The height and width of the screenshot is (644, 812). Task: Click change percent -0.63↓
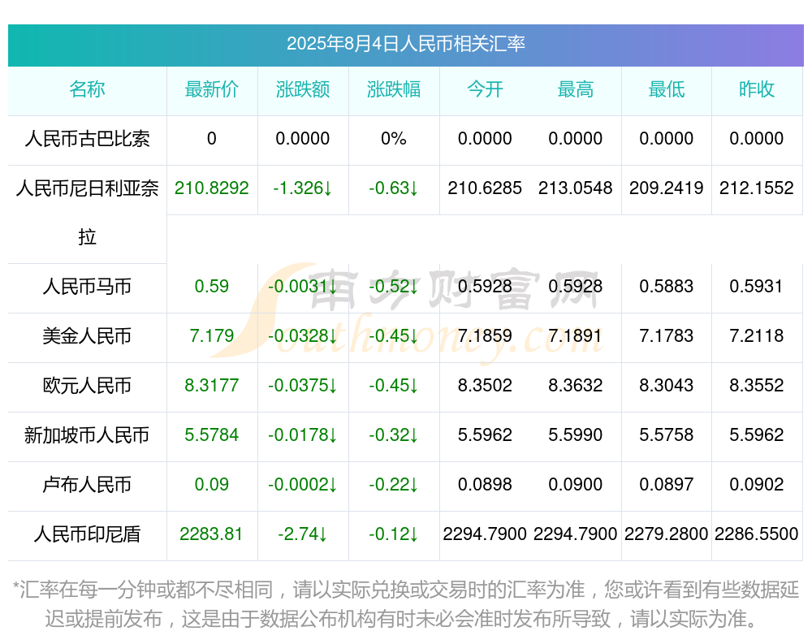click(x=394, y=188)
